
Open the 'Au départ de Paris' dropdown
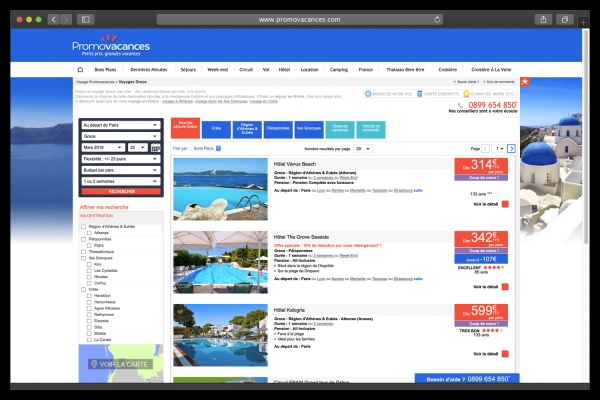(x=120, y=125)
